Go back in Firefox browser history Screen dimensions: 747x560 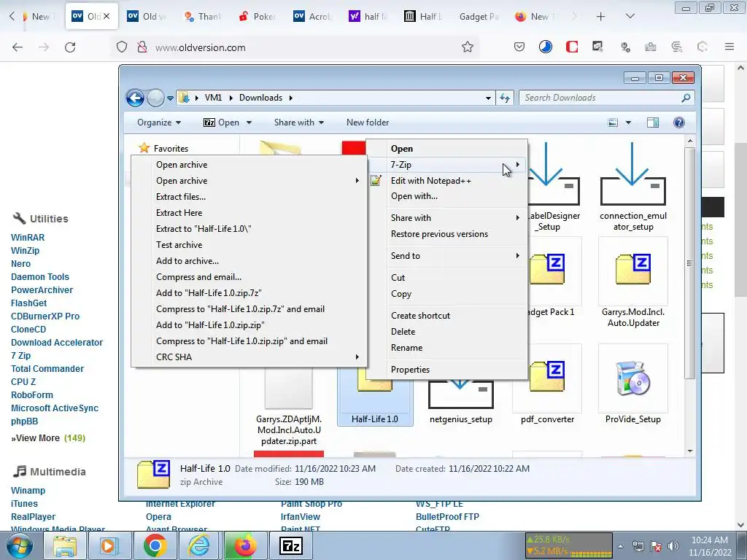tap(18, 47)
